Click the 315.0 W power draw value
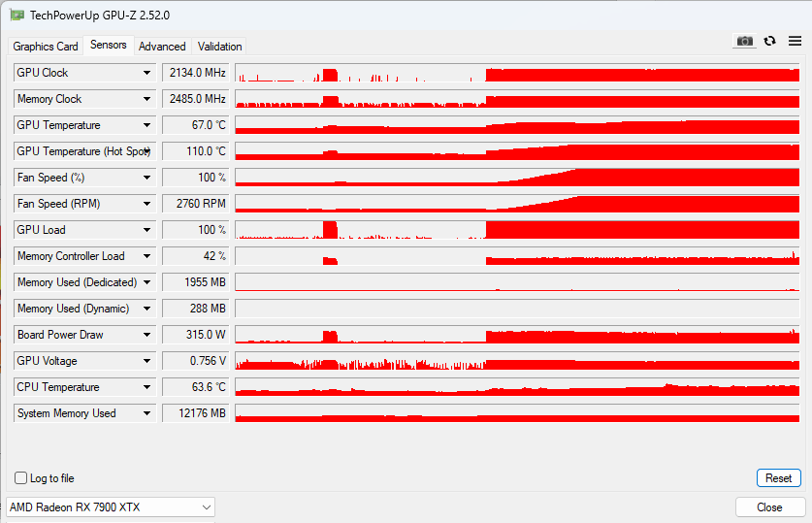The height and width of the screenshot is (523, 812). click(196, 335)
